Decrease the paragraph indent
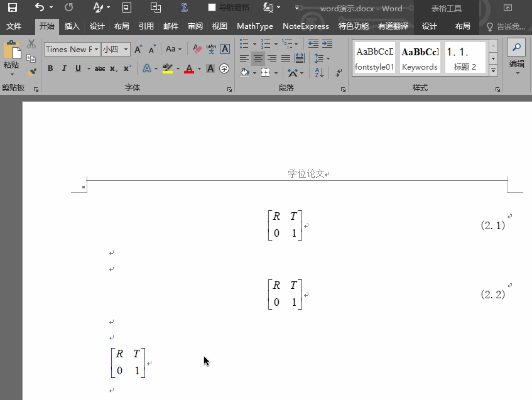This screenshot has width=532, height=400. pyautogui.click(x=313, y=43)
